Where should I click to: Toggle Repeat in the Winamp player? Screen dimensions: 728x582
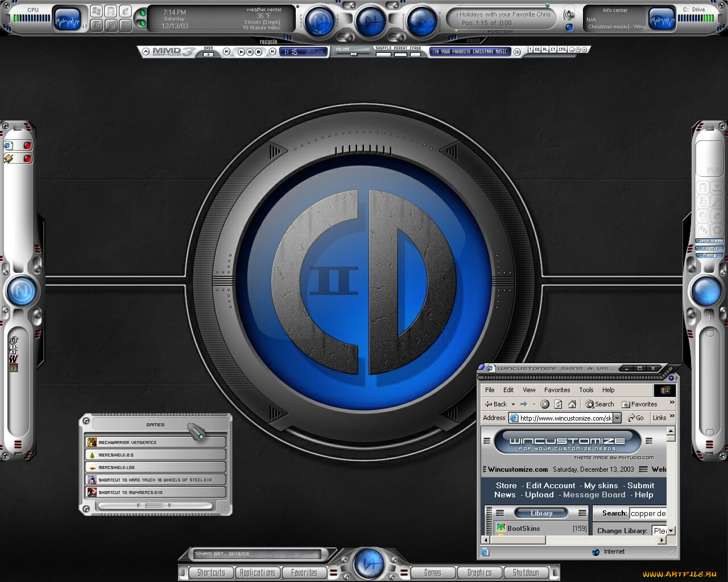(400, 55)
